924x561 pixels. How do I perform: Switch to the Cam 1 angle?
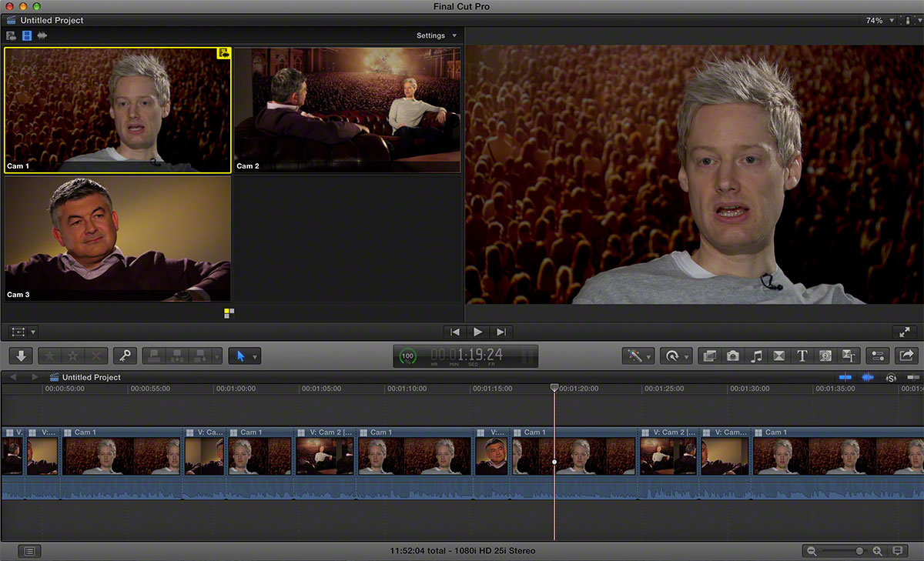pyautogui.click(x=117, y=110)
